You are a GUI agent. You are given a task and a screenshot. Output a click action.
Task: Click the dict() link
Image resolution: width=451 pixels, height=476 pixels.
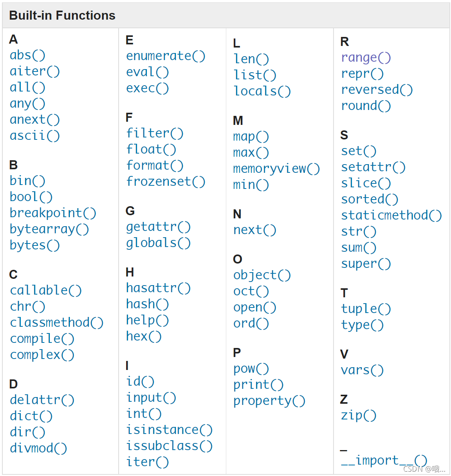pyautogui.click(x=31, y=416)
